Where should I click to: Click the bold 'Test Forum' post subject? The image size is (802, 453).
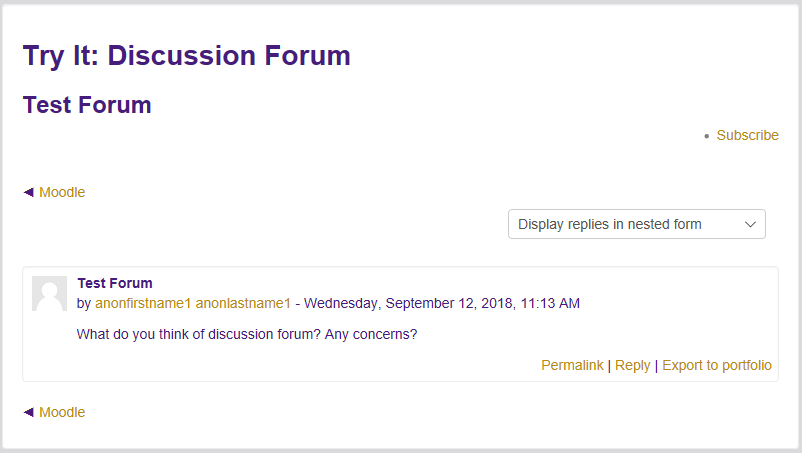click(x=115, y=283)
